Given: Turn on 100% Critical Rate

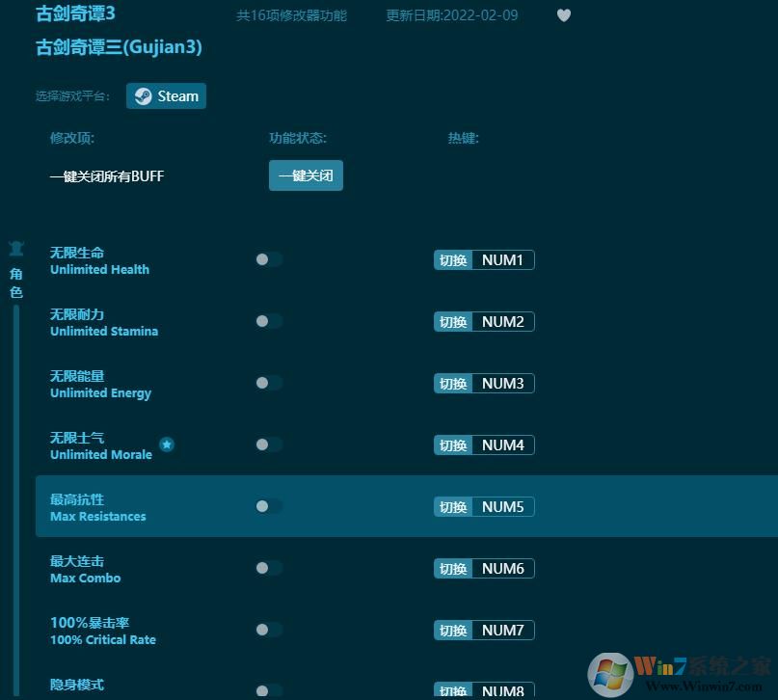Looking at the screenshot, I should pos(268,630).
